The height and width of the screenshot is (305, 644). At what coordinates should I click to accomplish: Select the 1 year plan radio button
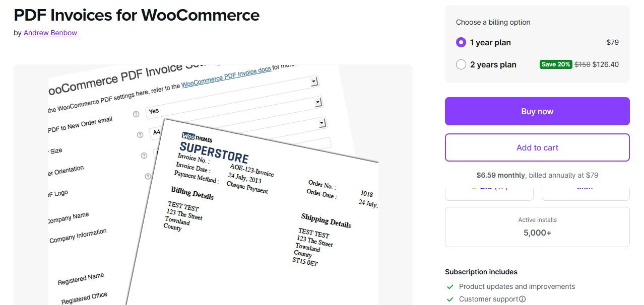pyautogui.click(x=461, y=42)
